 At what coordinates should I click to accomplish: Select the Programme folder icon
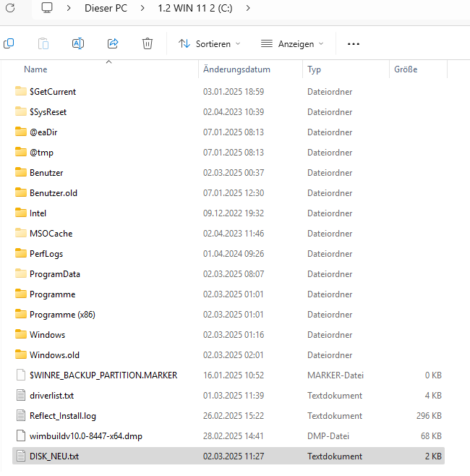pos(21,294)
